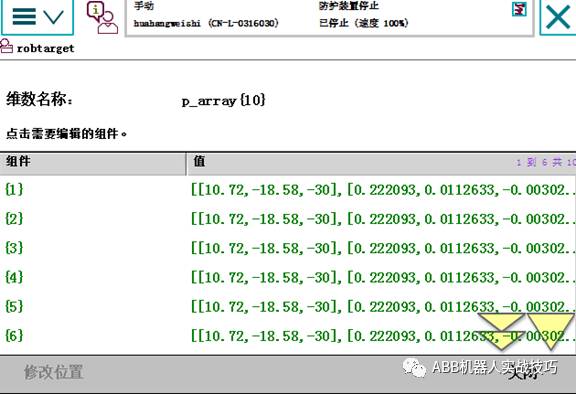Click the 值 column header
The width and height of the screenshot is (576, 394).
point(381,164)
